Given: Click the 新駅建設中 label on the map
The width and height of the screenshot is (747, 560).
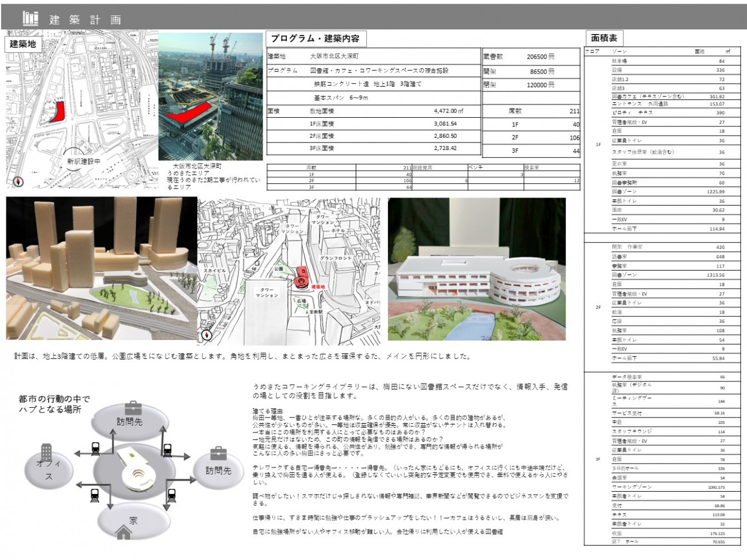Looking at the screenshot, I should coord(84,161).
